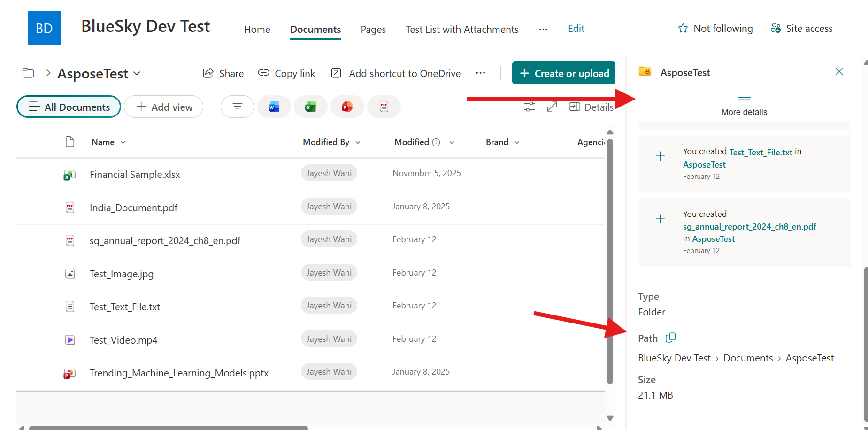Copy the folder path using copy icon
868x430 pixels.
point(671,338)
